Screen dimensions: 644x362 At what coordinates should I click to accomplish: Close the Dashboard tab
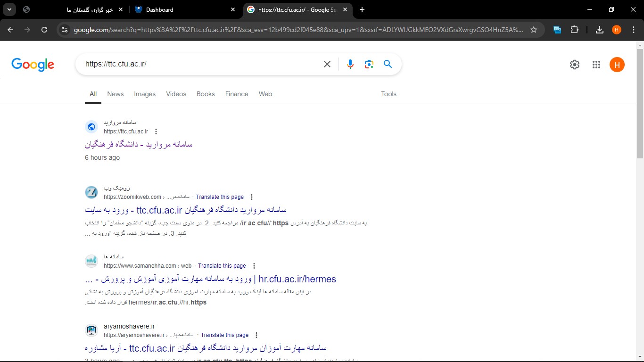tap(233, 9)
